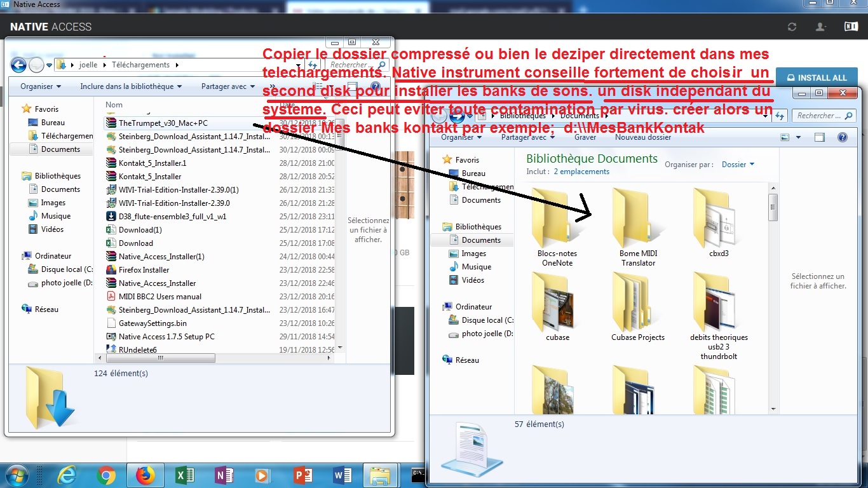
Task: Select the Kontakt_5_Installer.1 file
Action: pyautogui.click(x=153, y=163)
